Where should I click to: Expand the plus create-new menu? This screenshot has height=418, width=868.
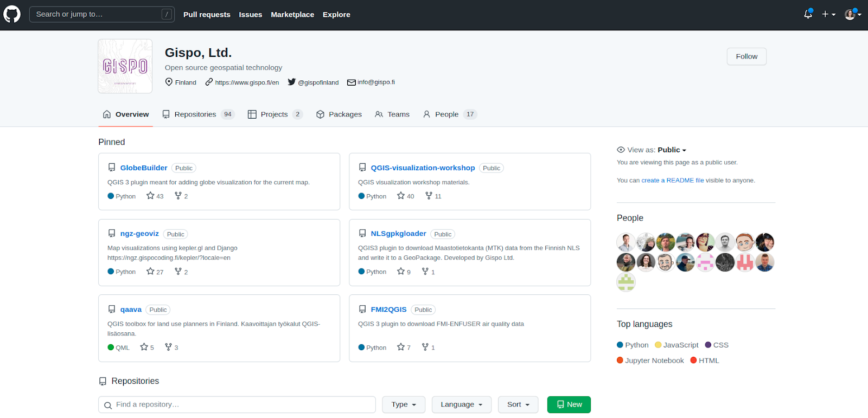(x=828, y=14)
